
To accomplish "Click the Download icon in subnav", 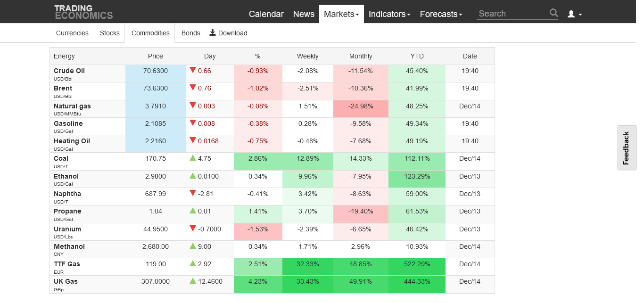I will (x=213, y=33).
